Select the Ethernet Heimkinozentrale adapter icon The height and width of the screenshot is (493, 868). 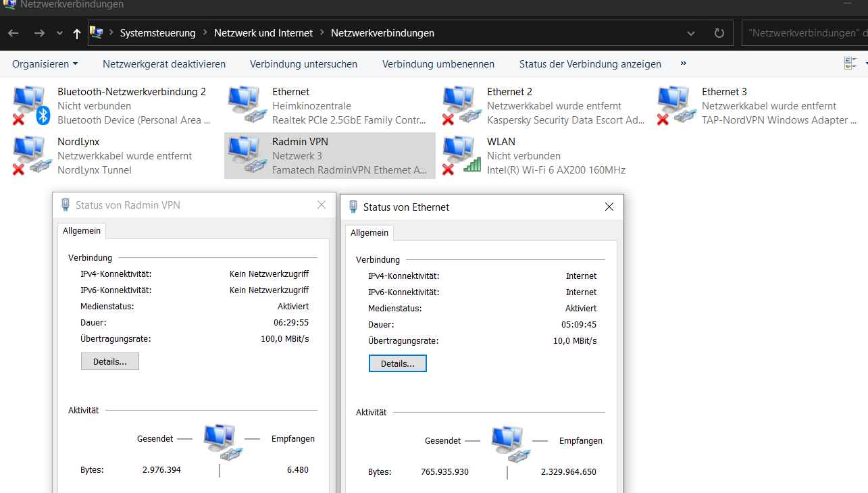[247, 105]
